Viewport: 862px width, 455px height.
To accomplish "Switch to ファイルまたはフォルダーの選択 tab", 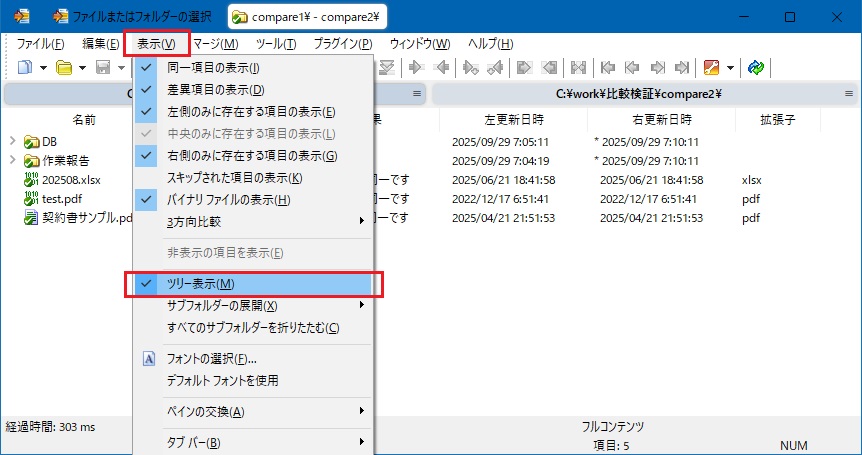I will coord(137,17).
